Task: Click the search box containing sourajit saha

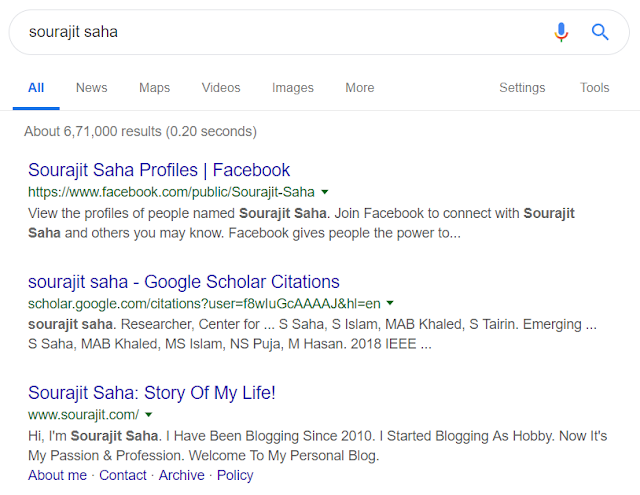Action: [280, 32]
